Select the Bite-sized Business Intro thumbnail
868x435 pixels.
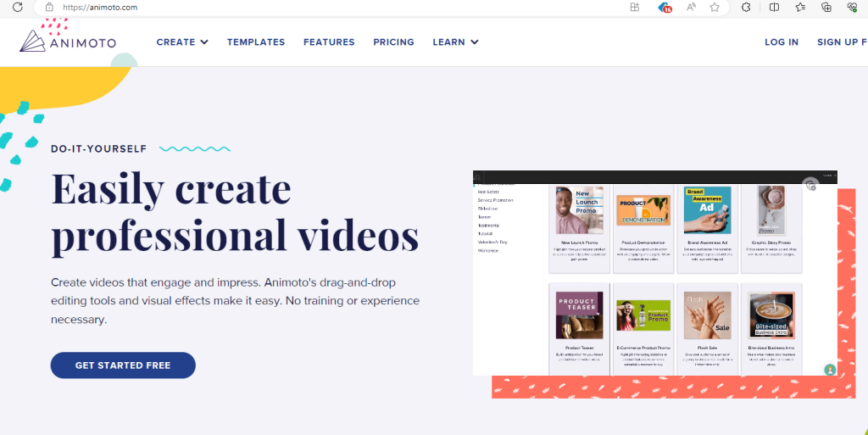click(x=771, y=315)
